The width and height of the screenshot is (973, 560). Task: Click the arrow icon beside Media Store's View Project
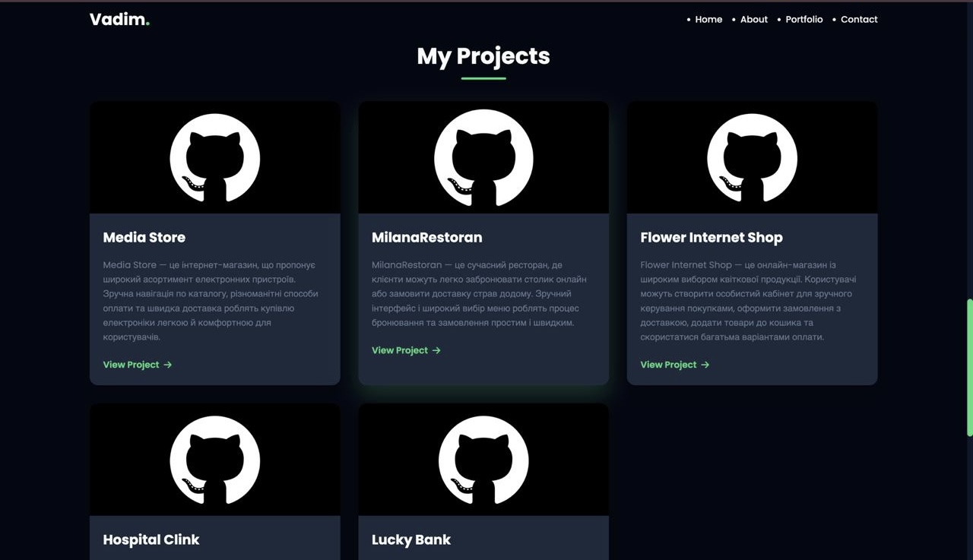[169, 365]
